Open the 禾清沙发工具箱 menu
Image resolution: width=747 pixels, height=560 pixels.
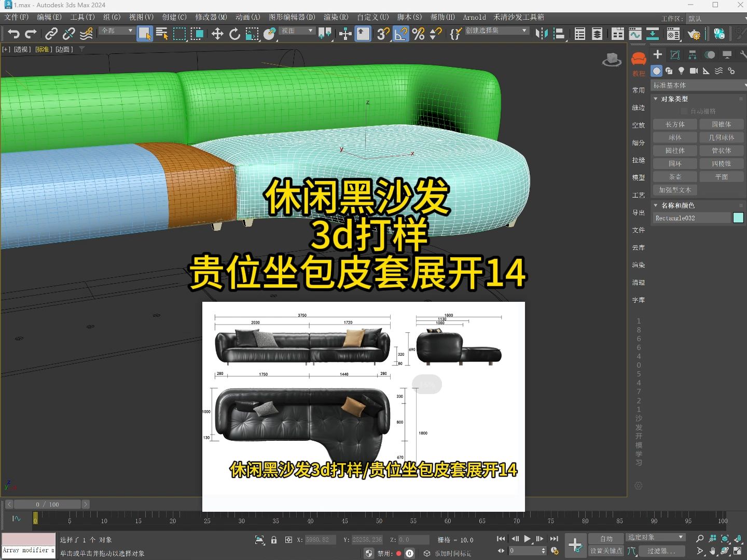coord(519,17)
